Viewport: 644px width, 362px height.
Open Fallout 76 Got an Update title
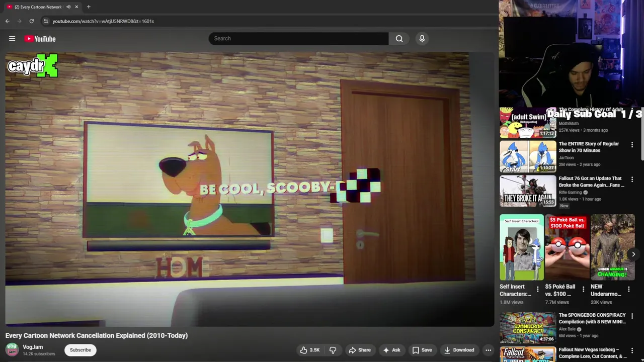591,182
